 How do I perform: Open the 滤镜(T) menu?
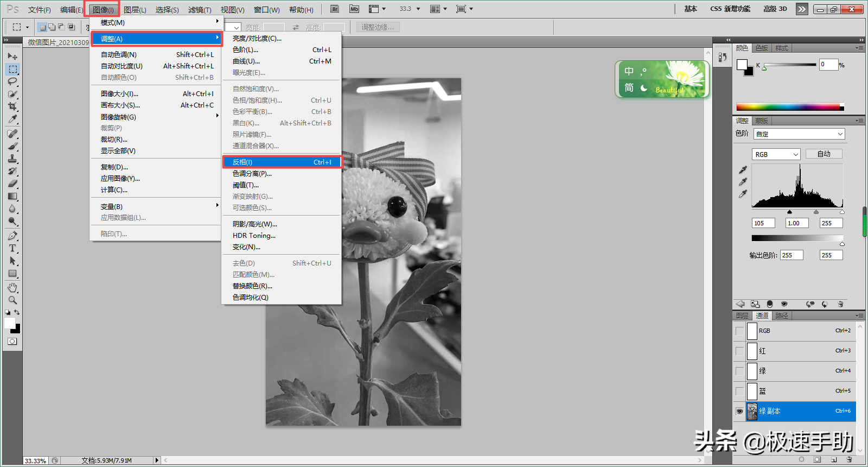(x=200, y=10)
